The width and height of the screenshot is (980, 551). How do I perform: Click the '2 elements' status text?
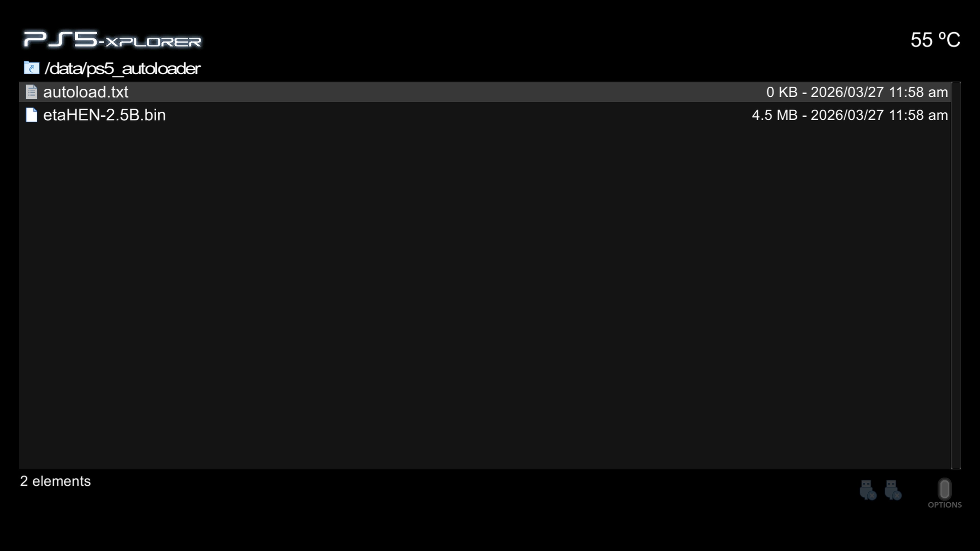pyautogui.click(x=56, y=481)
